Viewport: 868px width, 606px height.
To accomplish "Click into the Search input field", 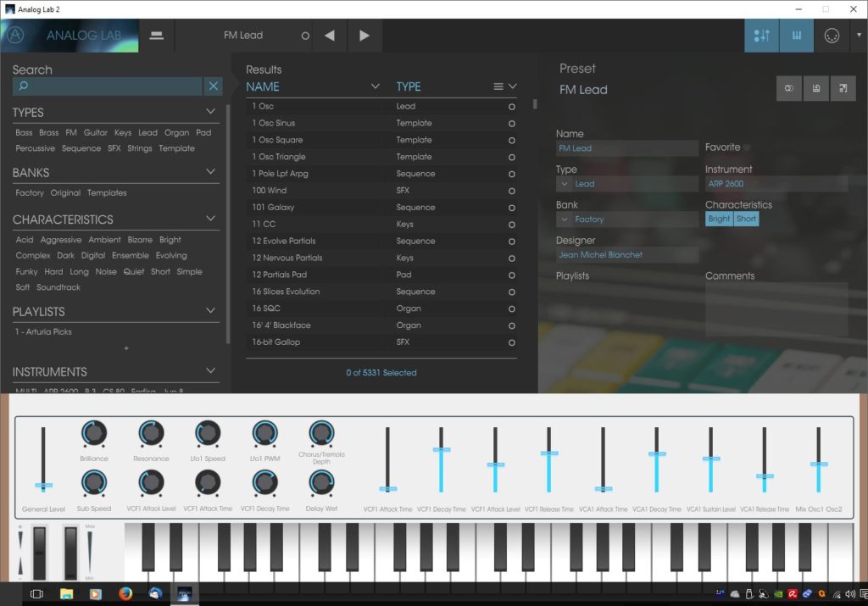I will pos(108,86).
